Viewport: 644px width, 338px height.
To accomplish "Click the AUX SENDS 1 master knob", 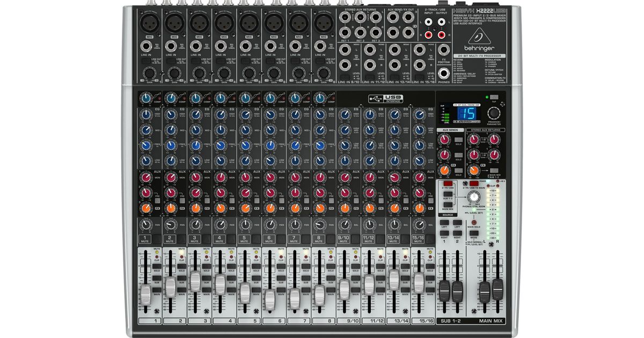I will click(445, 139).
